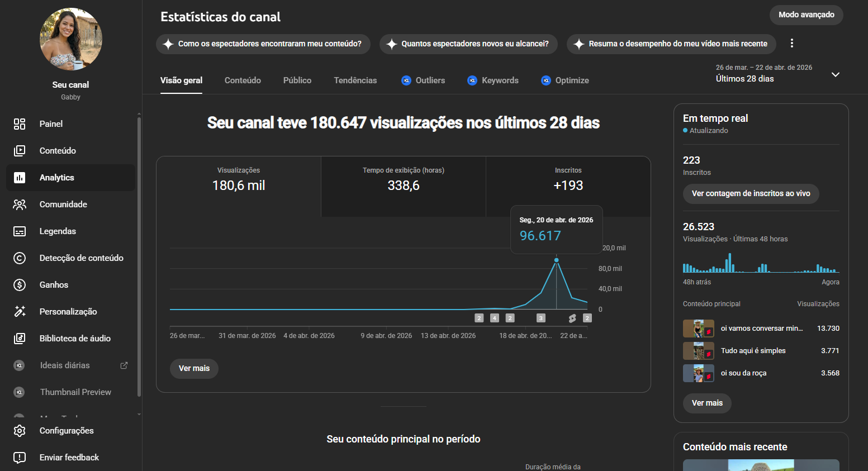Click the 'Conteúdo mais recente' heading

735,447
